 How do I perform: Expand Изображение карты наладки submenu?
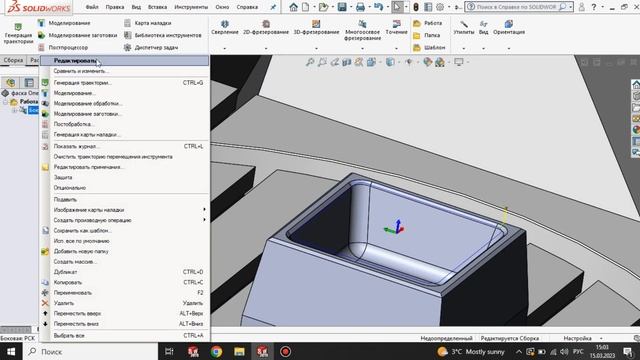124,210
